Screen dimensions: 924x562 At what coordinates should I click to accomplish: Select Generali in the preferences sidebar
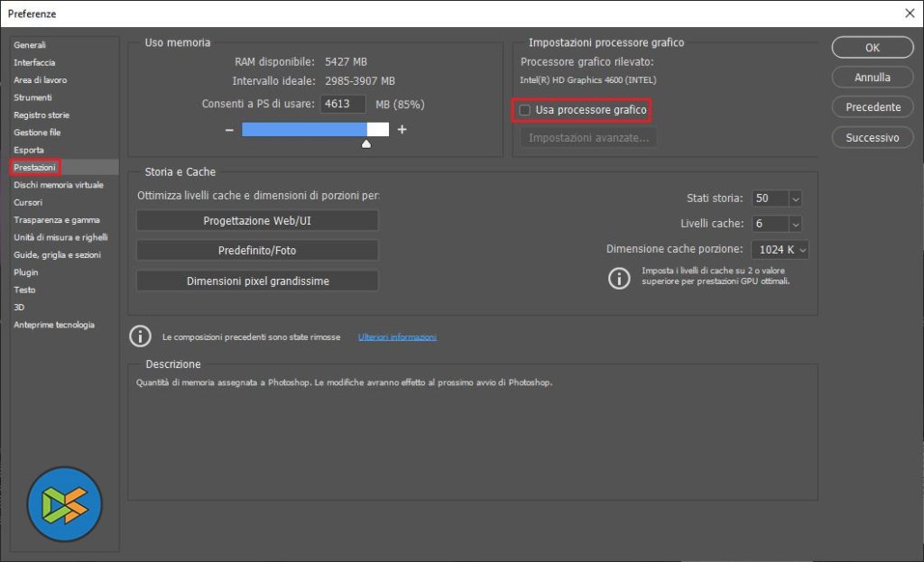coord(30,45)
